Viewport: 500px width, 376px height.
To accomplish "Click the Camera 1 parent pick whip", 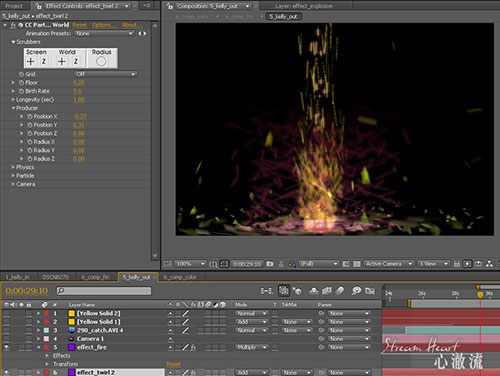I will [321, 339].
